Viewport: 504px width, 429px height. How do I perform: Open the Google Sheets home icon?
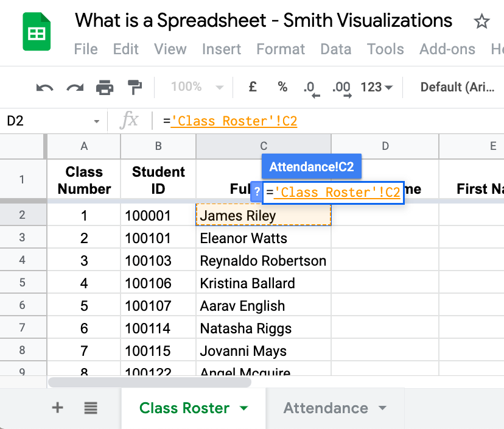[37, 32]
